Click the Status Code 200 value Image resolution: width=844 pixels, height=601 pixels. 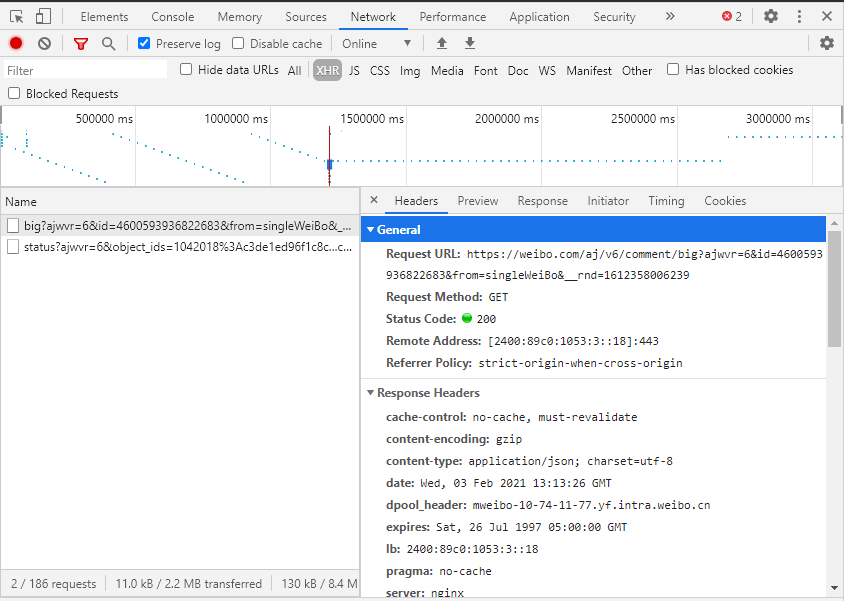(486, 319)
